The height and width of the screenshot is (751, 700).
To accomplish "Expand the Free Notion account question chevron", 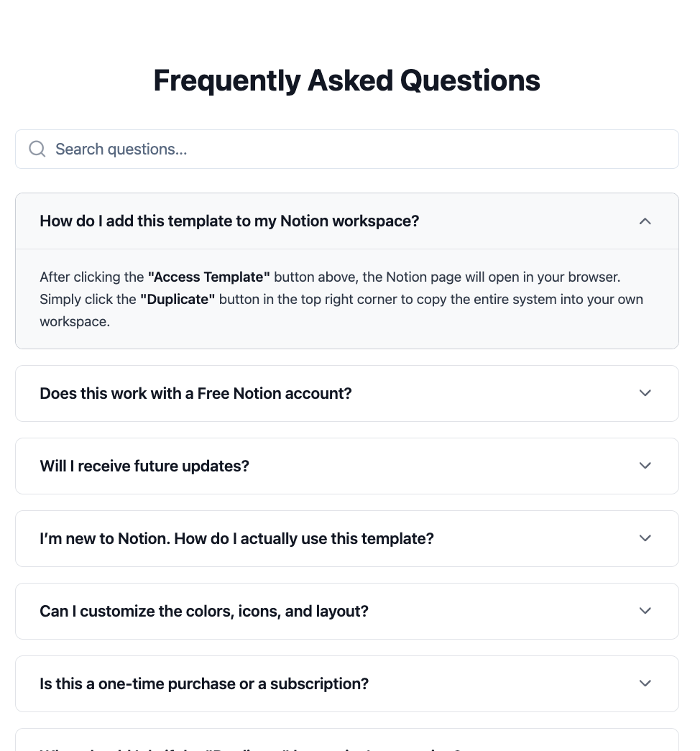I will [x=645, y=393].
